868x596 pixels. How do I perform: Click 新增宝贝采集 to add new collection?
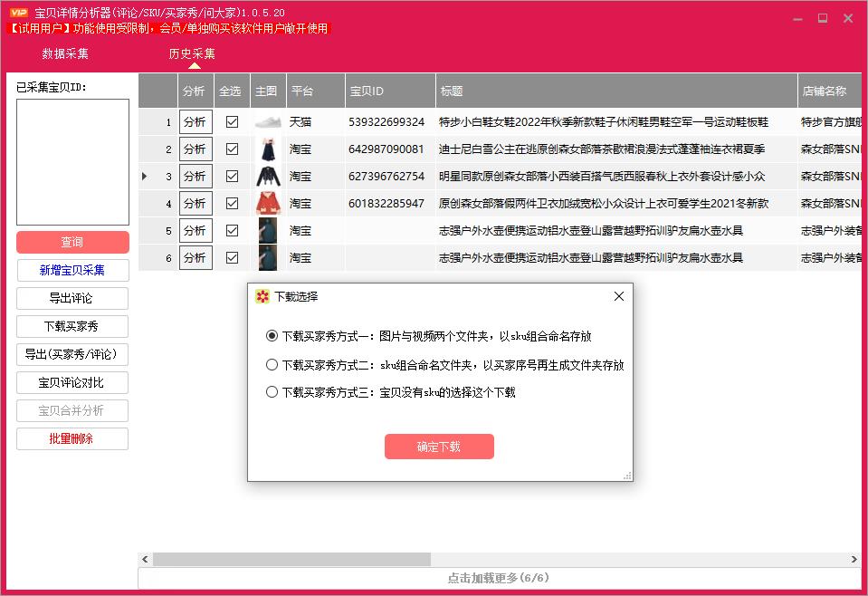pos(72,270)
